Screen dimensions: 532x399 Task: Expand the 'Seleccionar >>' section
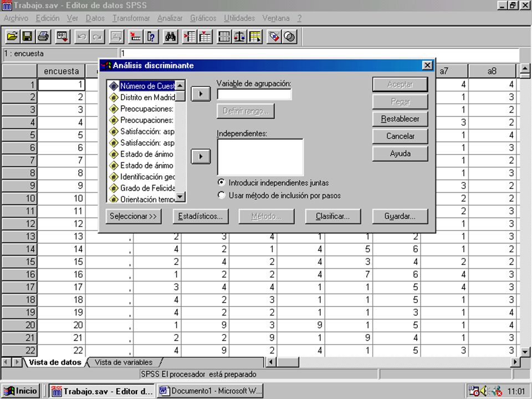134,216
